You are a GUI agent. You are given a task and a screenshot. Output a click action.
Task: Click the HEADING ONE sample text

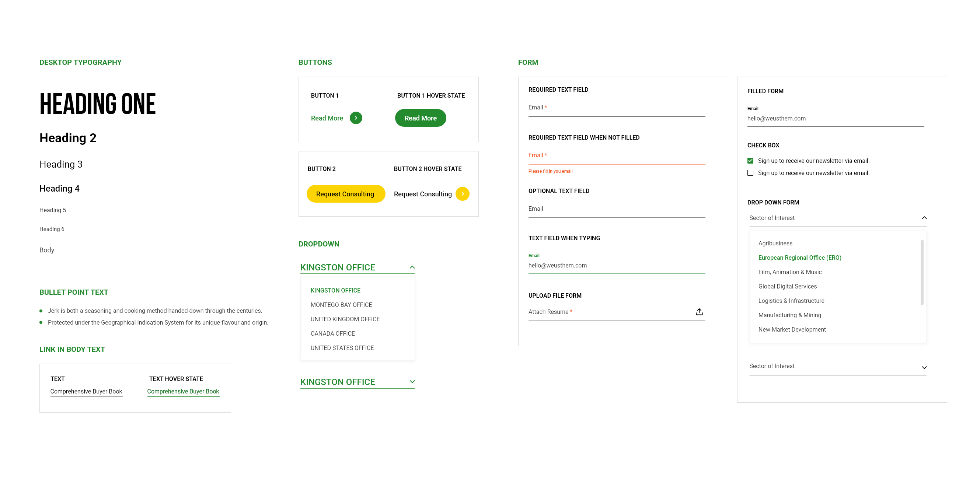click(97, 104)
